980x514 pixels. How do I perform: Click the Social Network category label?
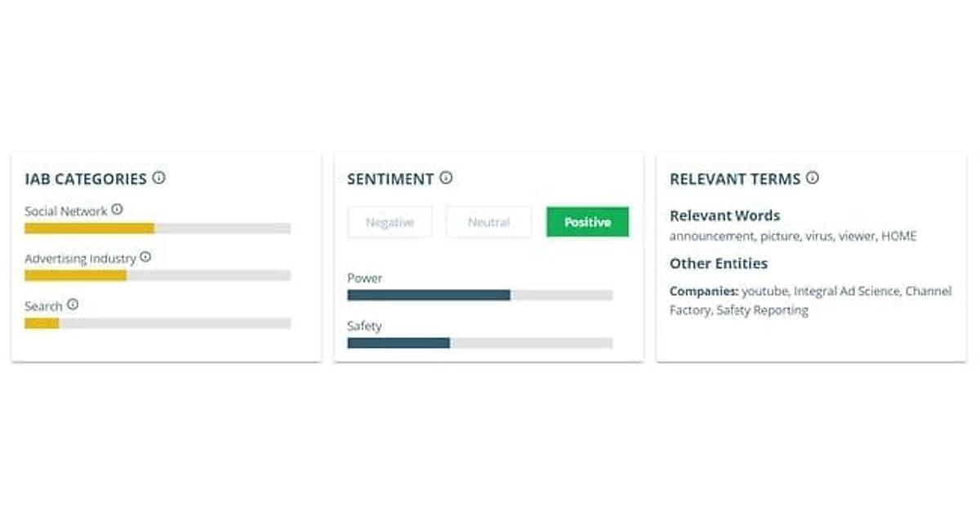(x=65, y=211)
